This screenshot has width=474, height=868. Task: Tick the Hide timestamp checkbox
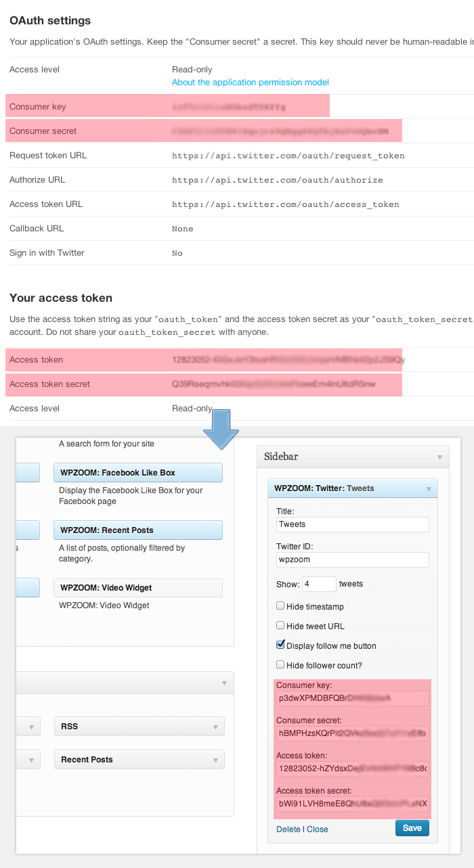click(280, 606)
